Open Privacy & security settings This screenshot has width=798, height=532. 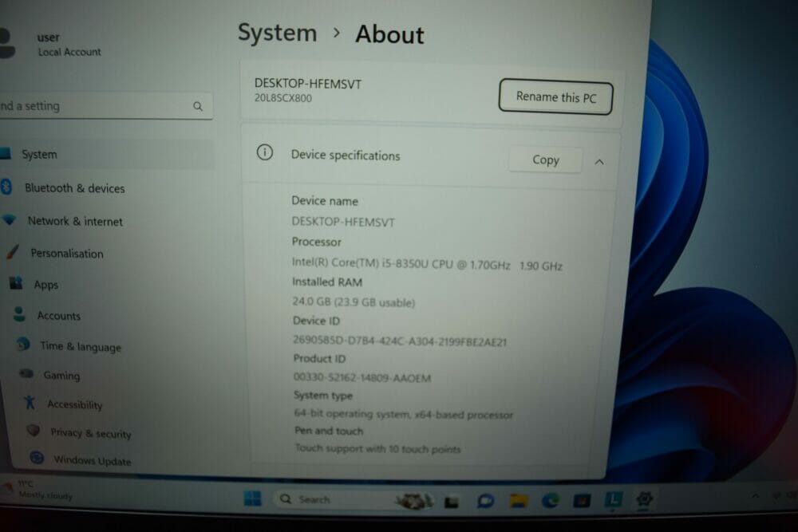pos(91,433)
